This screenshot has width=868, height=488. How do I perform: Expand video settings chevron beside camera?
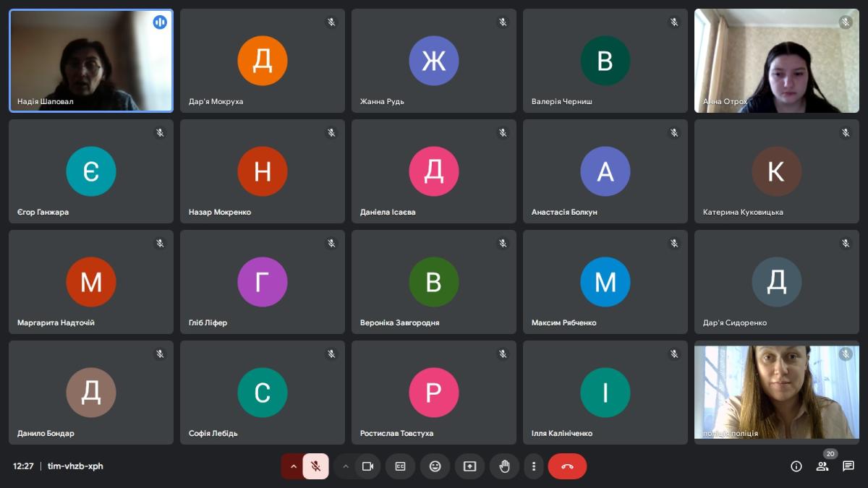(346, 466)
